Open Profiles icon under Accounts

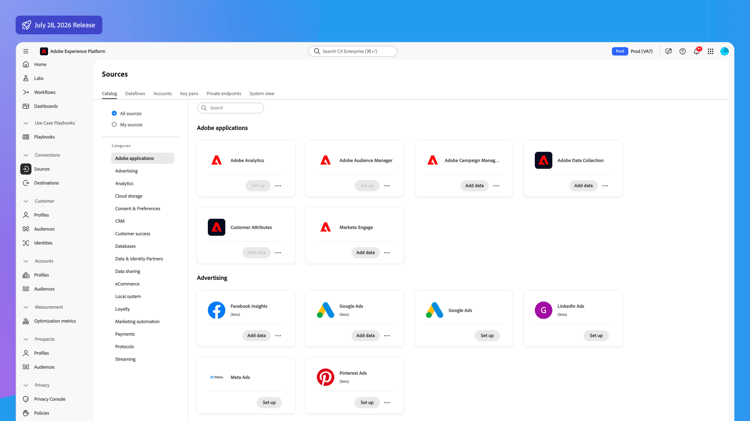click(26, 275)
